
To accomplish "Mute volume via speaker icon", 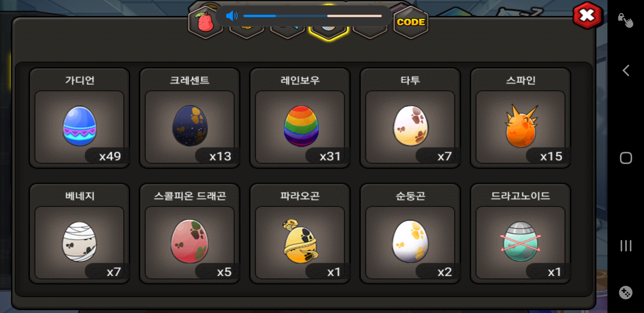I will (x=231, y=16).
